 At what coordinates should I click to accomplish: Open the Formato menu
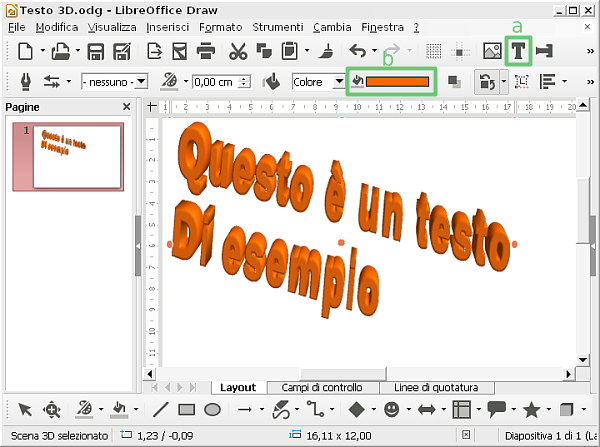220,27
